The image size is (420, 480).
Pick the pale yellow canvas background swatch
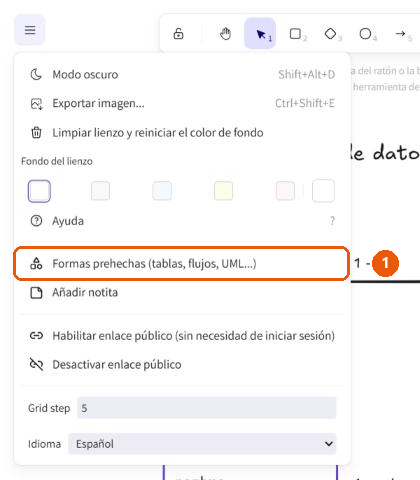pos(223,191)
